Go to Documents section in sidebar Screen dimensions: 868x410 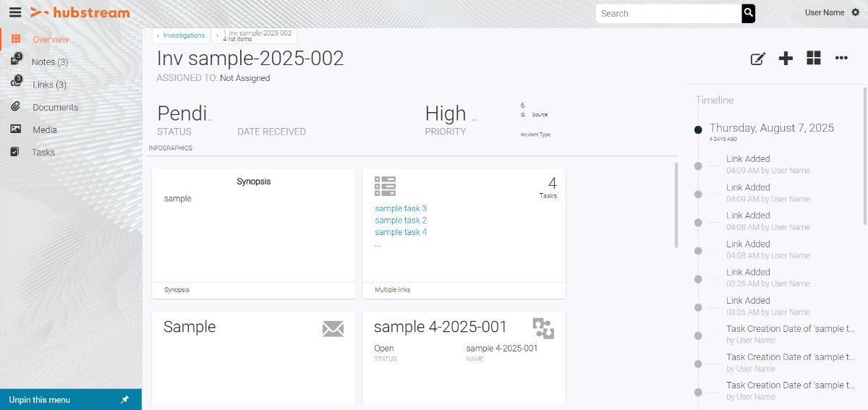(x=55, y=107)
